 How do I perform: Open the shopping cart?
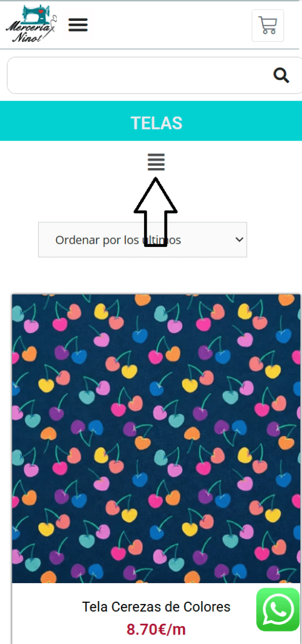tap(267, 25)
